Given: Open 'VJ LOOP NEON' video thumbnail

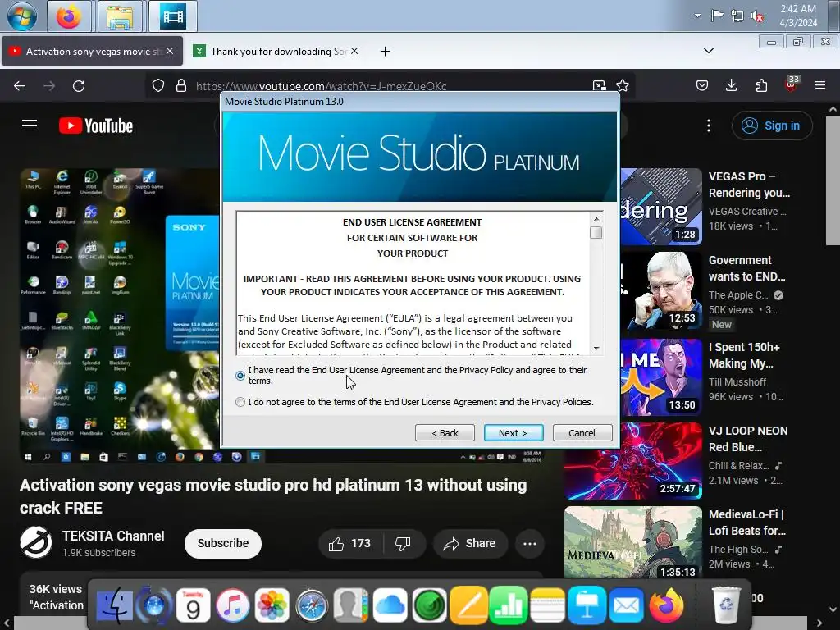Looking at the screenshot, I should click(633, 461).
